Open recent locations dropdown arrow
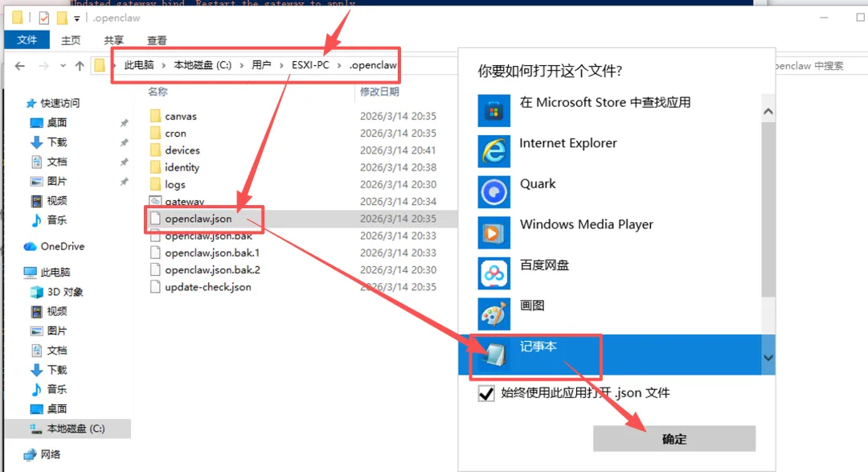This screenshot has height=472, width=868. coord(63,66)
